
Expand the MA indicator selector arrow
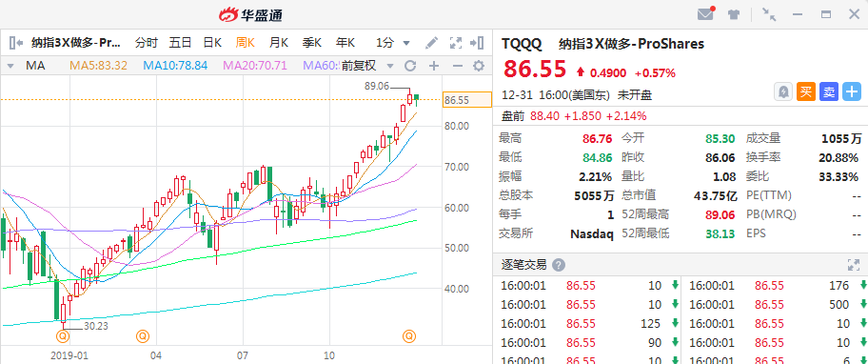[10, 66]
